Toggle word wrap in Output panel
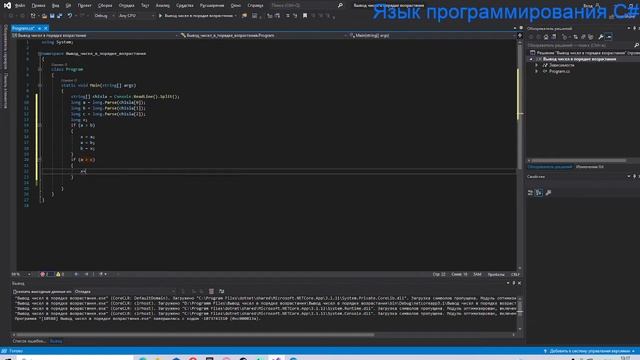The image size is (640, 360). [x=222, y=291]
